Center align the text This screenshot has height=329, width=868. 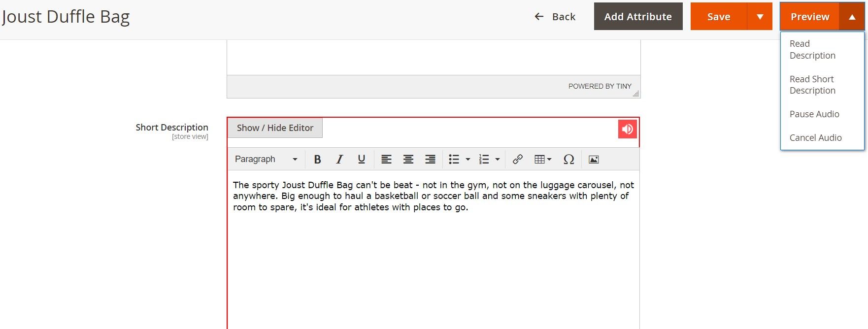[x=408, y=159]
